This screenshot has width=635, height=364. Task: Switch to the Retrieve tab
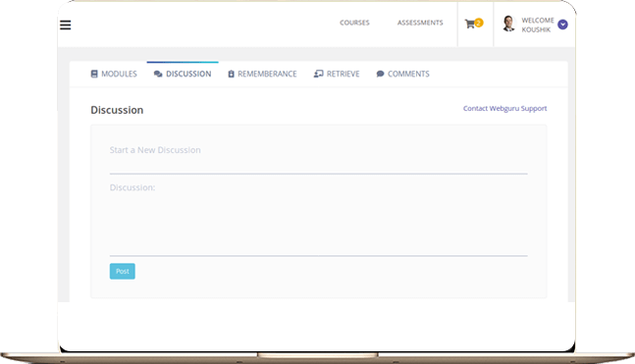click(337, 74)
